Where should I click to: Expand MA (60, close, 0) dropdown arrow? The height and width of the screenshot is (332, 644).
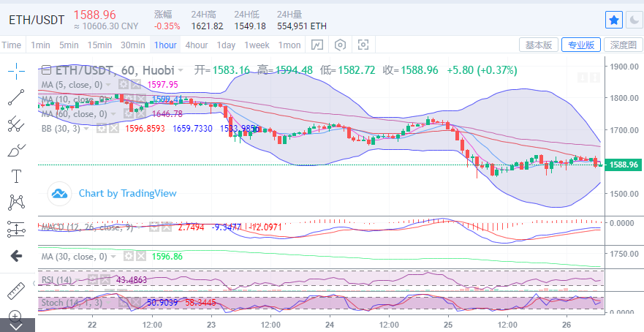(113, 114)
